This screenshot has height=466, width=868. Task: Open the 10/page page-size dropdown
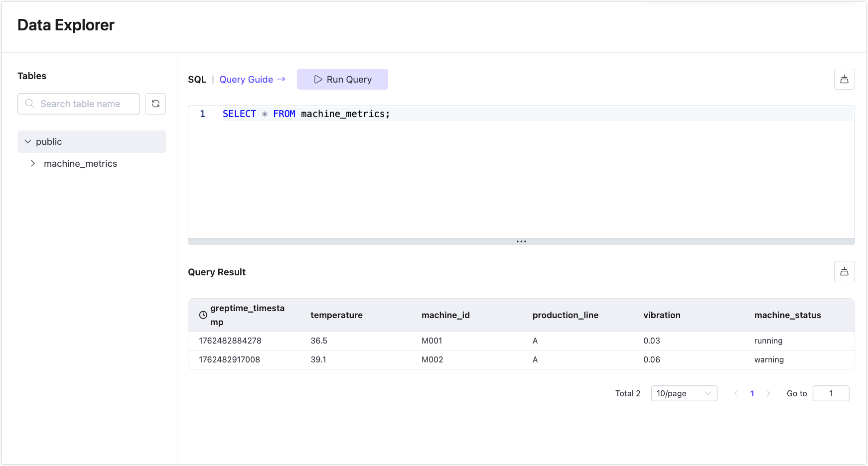click(684, 393)
